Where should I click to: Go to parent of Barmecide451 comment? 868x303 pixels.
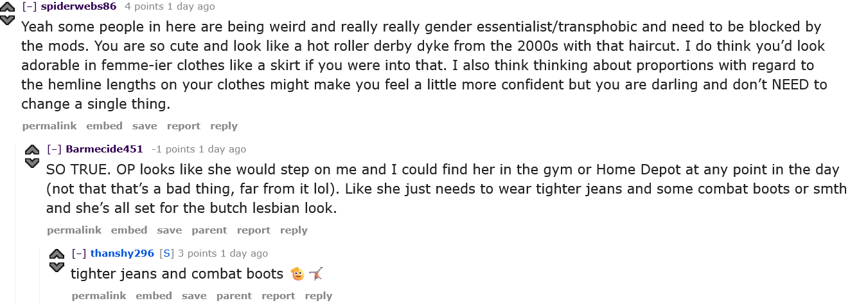[x=209, y=230]
